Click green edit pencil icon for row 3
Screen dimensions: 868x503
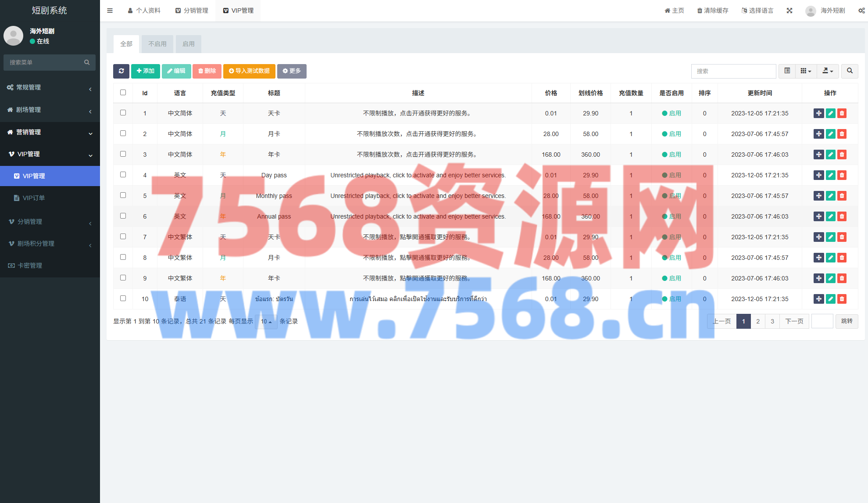coord(830,154)
